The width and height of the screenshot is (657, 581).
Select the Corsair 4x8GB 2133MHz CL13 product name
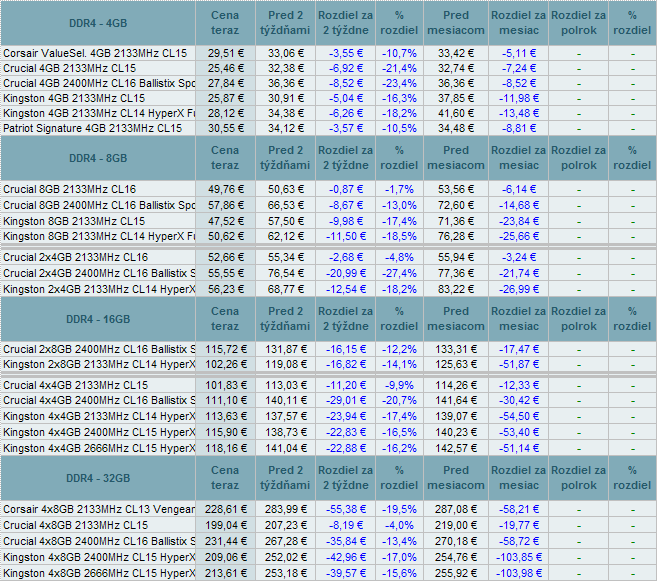(x=99, y=509)
